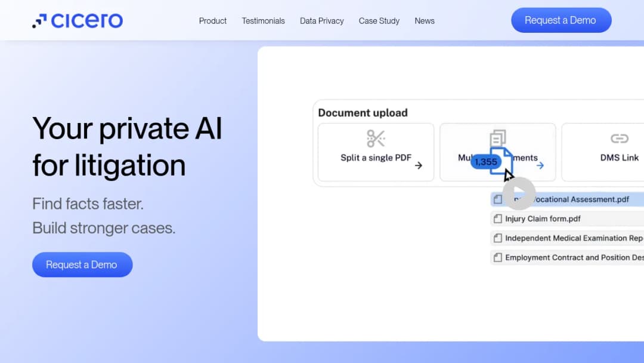Screen dimensions: 644x363
Task: Click the Build stronger cases tagline
Action: pos(104,228)
